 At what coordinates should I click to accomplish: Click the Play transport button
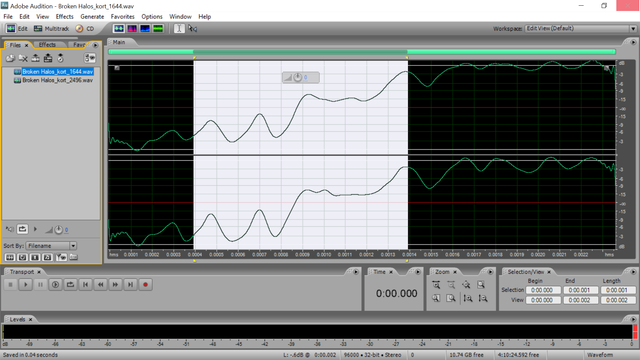(26, 284)
